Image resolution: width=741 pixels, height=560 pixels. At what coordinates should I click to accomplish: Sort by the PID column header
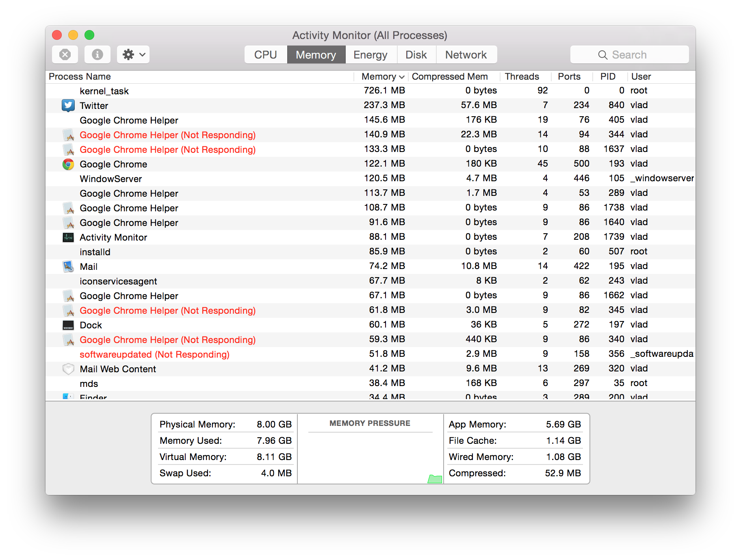pos(610,76)
